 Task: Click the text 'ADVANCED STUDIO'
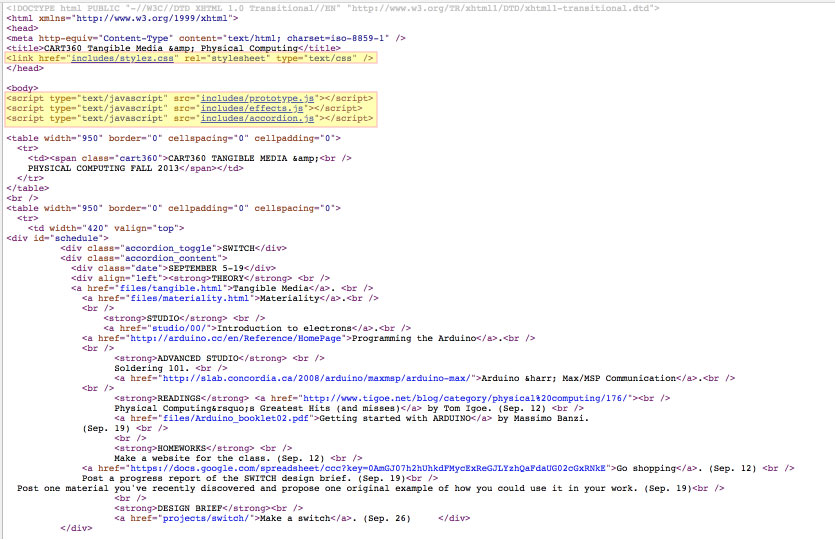197,358
